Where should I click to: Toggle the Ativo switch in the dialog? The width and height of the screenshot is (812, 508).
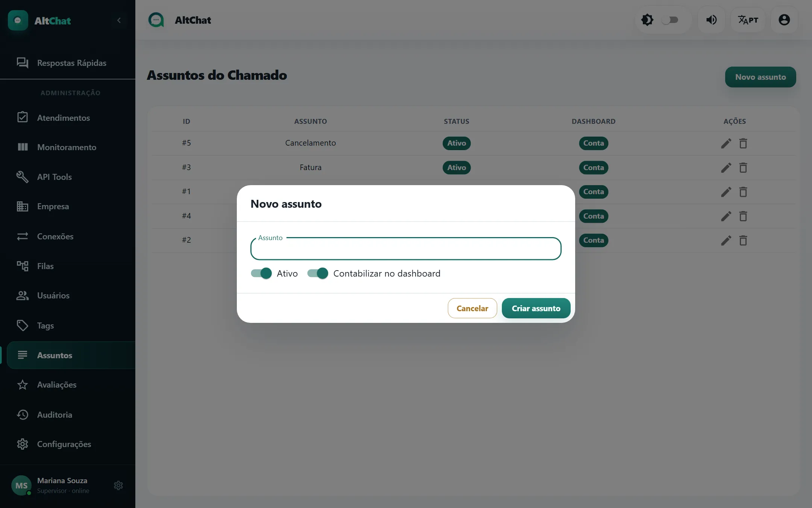pyautogui.click(x=261, y=273)
